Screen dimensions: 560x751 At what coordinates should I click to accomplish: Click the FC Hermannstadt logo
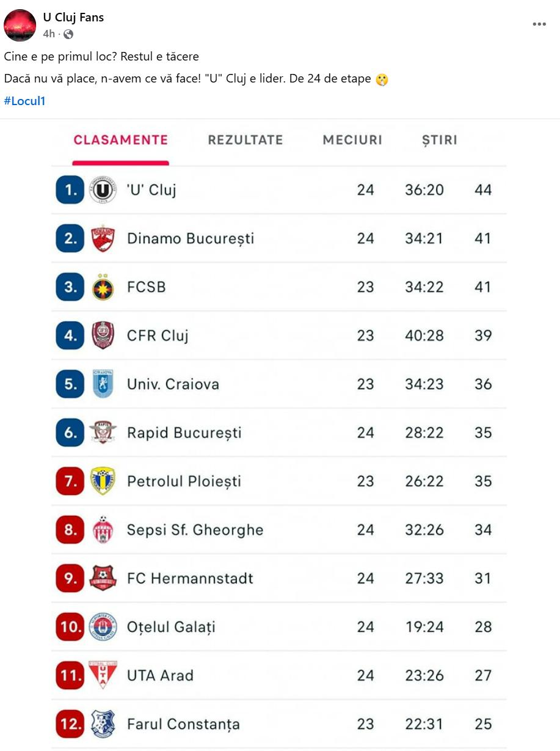(x=103, y=578)
